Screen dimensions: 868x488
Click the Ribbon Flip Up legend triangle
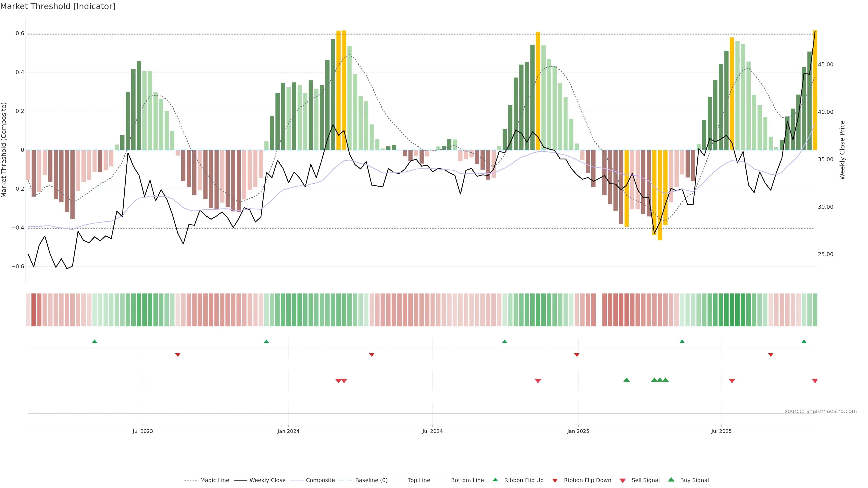(x=495, y=480)
